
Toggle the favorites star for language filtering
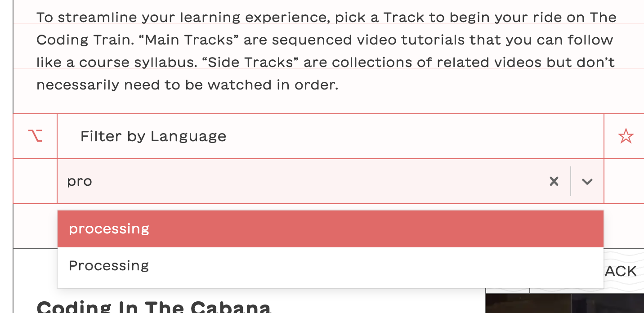click(x=626, y=136)
